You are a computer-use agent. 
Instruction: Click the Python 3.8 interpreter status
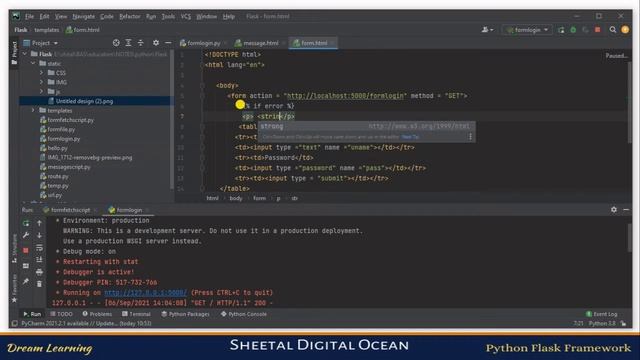602,323
